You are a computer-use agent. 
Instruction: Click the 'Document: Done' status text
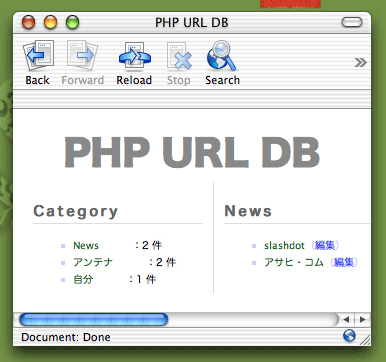coord(66,337)
